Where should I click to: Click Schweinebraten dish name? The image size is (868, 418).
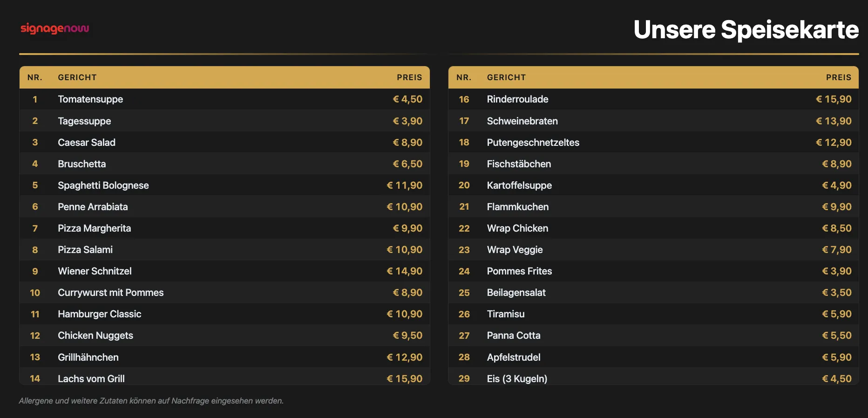coord(522,121)
